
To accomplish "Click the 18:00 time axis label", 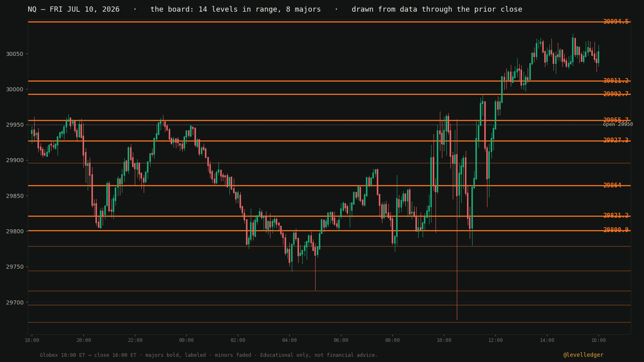I will 32,340.
